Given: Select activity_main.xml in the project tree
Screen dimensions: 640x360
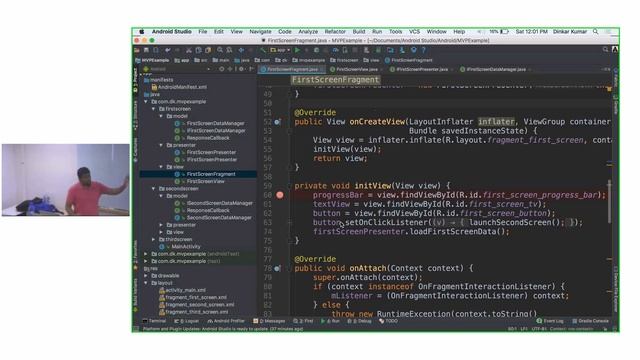Looking at the screenshot, I should click(x=182, y=290).
